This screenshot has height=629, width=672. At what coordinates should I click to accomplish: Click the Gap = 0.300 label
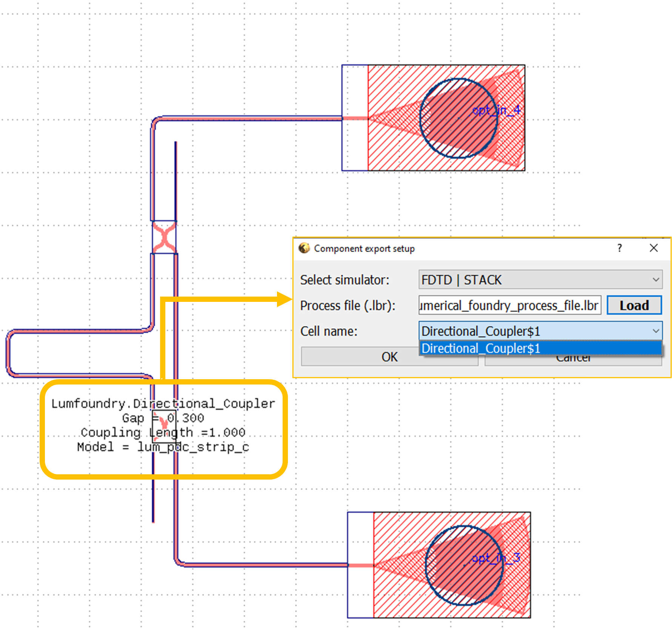(163, 418)
